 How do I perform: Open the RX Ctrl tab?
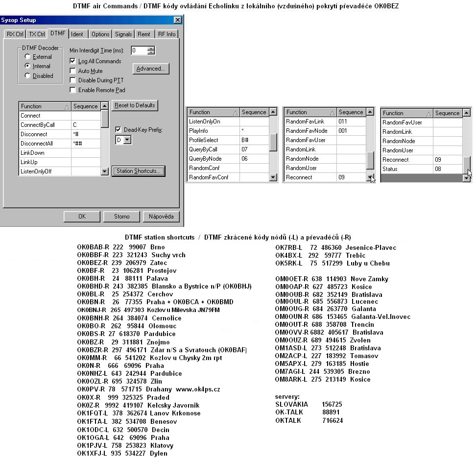(x=15, y=34)
